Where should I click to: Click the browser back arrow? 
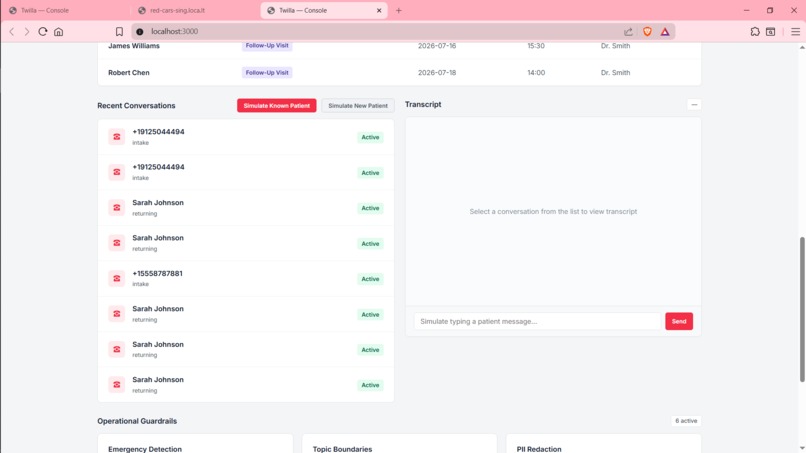click(12, 32)
